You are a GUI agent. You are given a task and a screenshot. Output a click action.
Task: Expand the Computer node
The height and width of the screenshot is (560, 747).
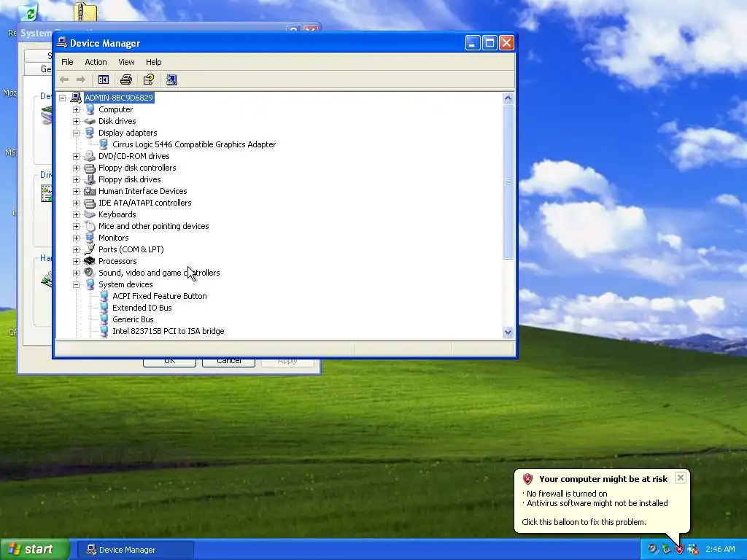click(76, 109)
